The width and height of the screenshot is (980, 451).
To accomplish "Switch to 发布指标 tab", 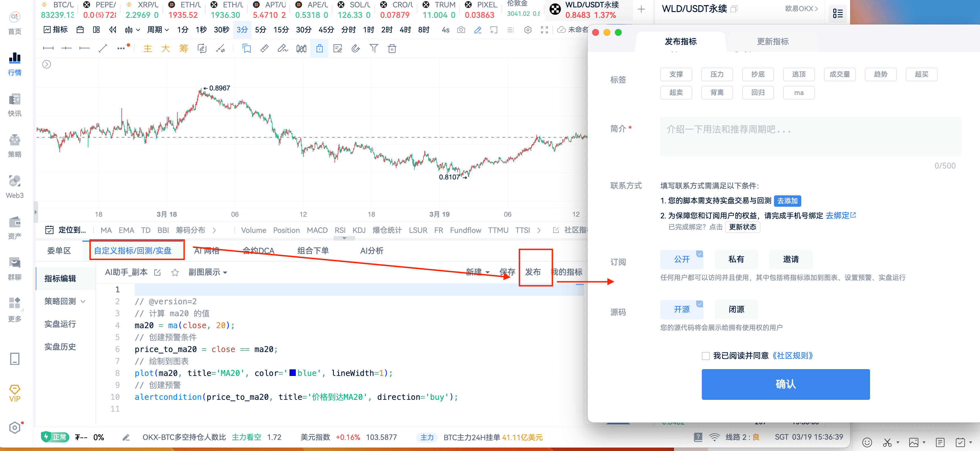I will 681,42.
